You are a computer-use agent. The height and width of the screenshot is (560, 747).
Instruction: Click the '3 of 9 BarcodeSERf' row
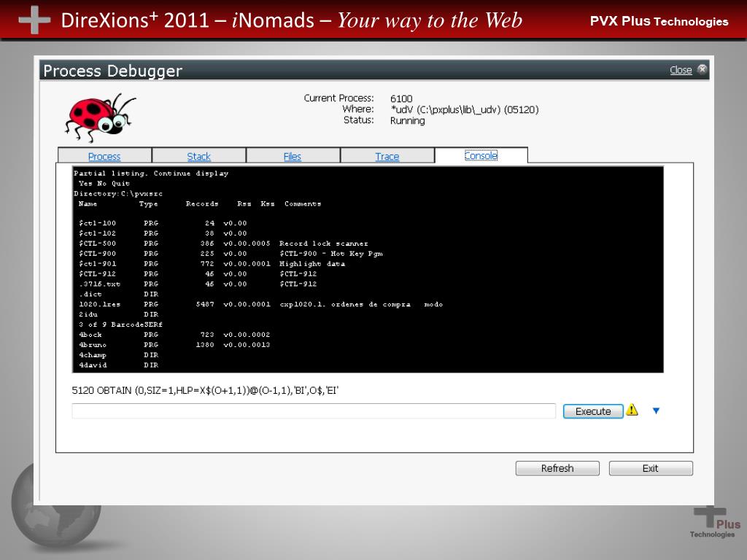tap(120, 324)
